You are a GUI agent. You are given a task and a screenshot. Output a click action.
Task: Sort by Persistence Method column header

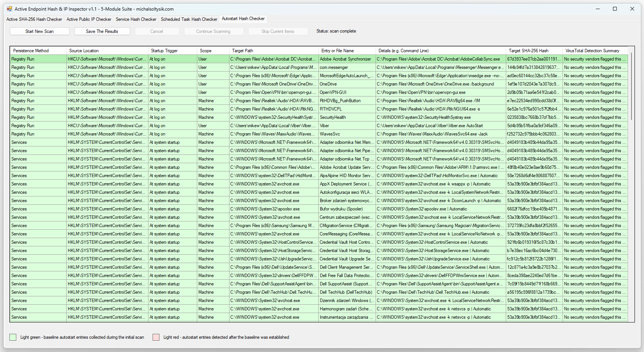(x=38, y=51)
